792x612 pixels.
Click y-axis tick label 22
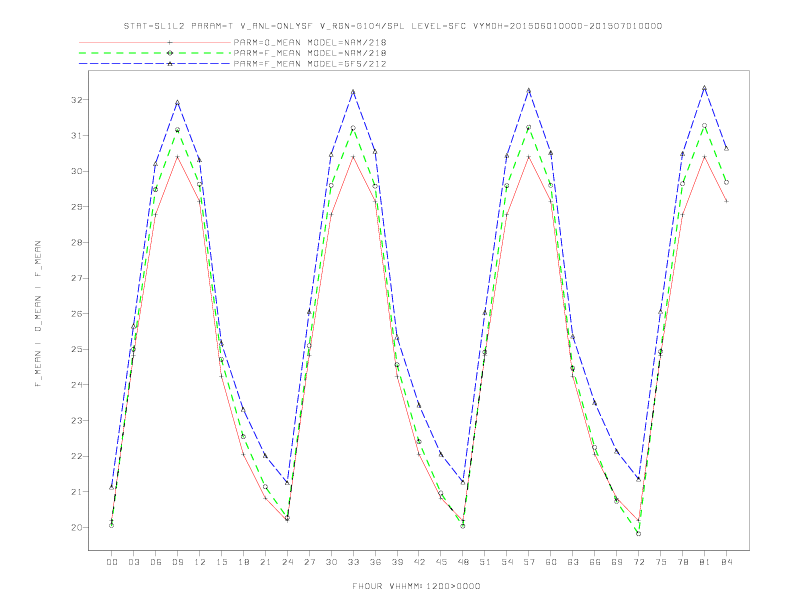pyautogui.click(x=76, y=456)
